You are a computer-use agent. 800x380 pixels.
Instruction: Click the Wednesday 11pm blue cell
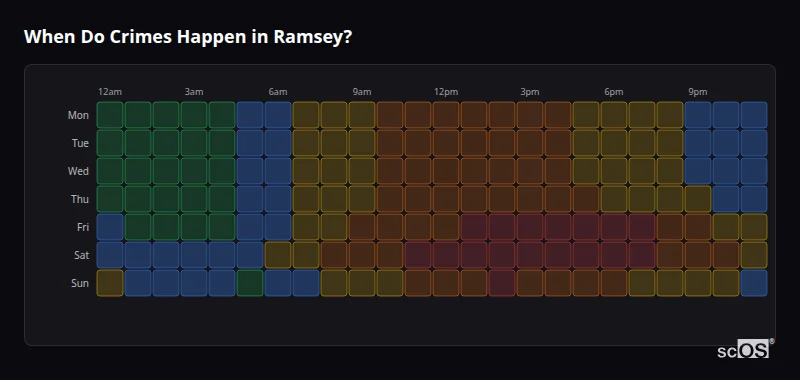(754, 171)
